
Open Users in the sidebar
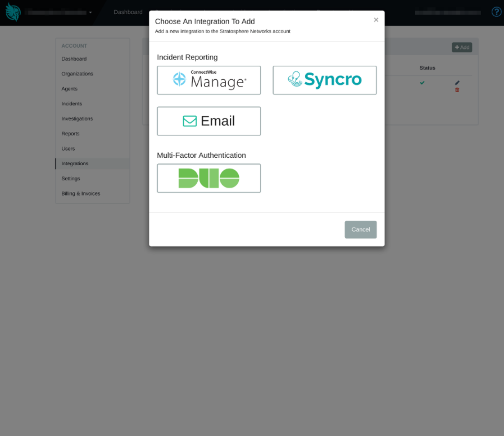click(68, 148)
